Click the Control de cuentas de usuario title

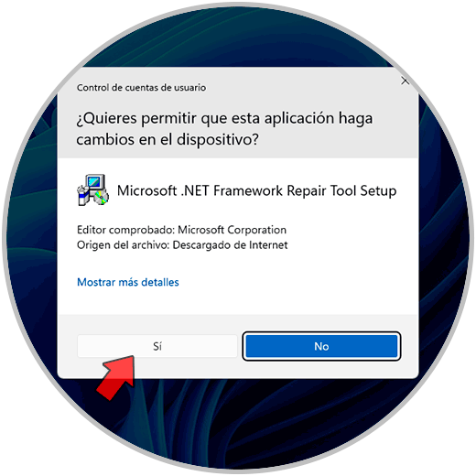tap(141, 88)
